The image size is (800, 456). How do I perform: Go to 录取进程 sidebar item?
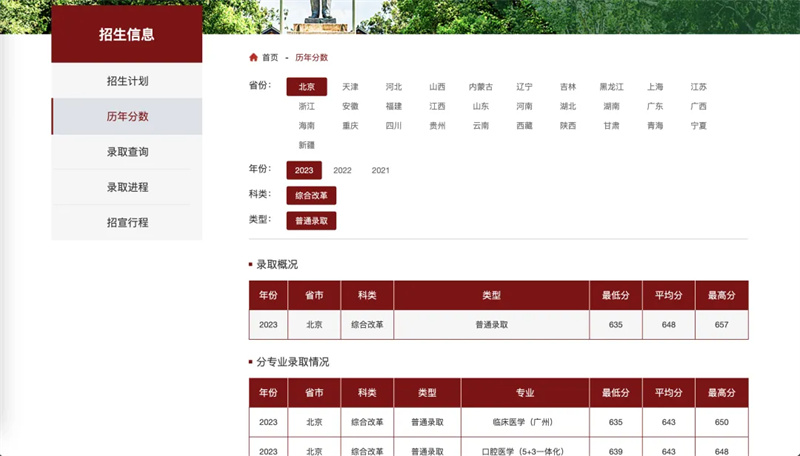[x=127, y=187]
